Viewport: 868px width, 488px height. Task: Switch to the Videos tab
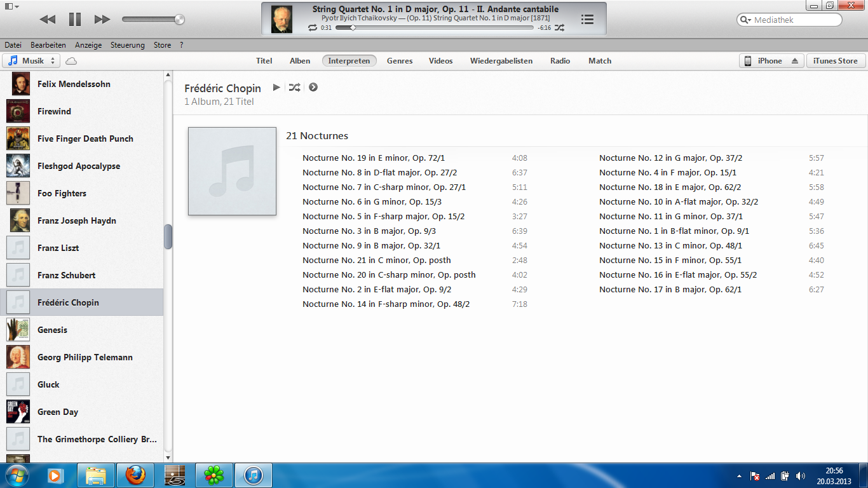(440, 61)
